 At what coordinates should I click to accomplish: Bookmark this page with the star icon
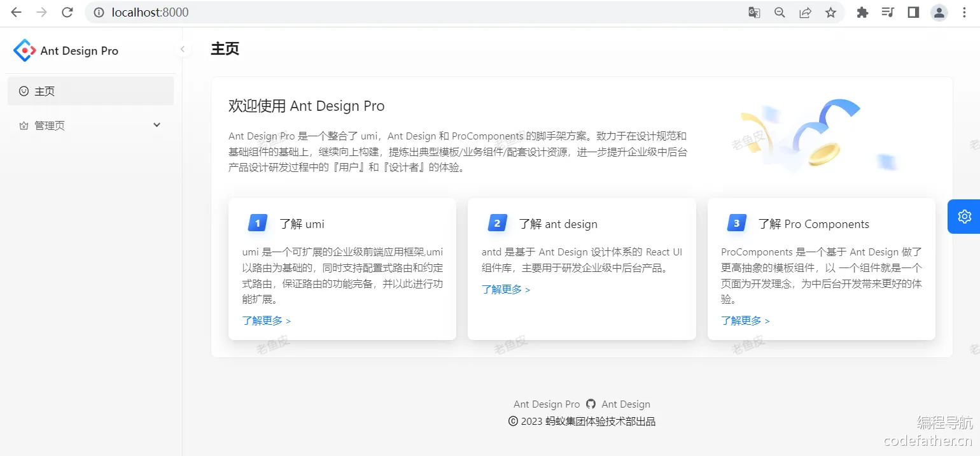[x=830, y=12]
